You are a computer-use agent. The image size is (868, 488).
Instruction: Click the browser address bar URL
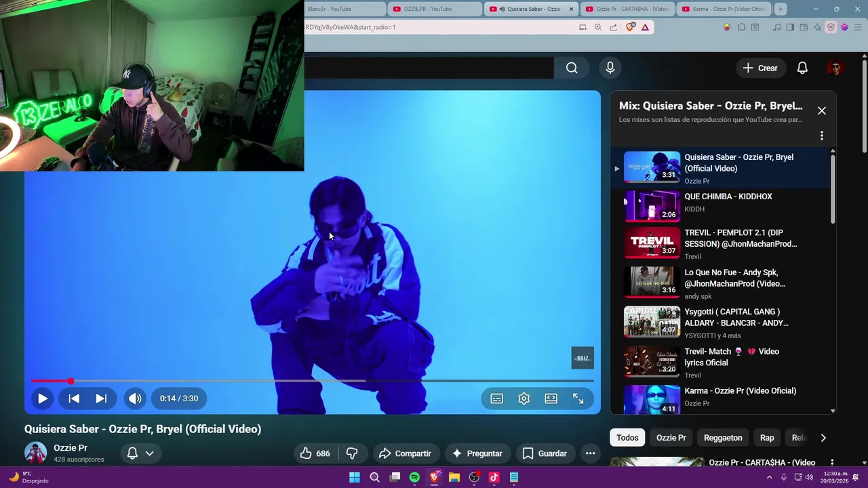tap(350, 27)
